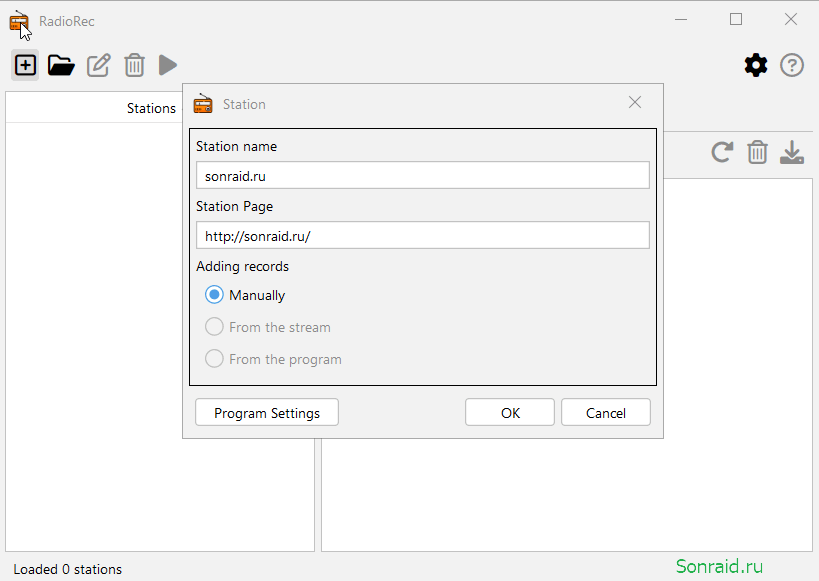Click the add new station icon
This screenshot has height=581, width=819.
(25, 65)
